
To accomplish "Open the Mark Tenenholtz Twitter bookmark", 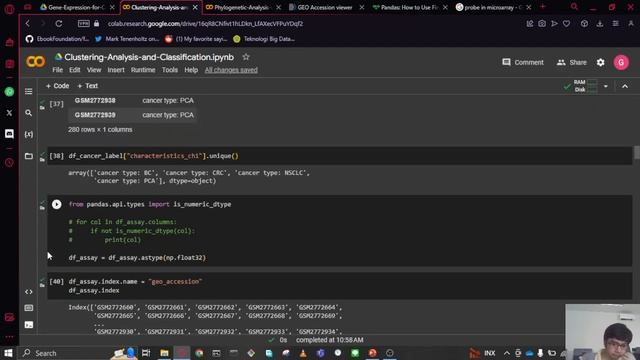I will pyautogui.click(x=127, y=39).
